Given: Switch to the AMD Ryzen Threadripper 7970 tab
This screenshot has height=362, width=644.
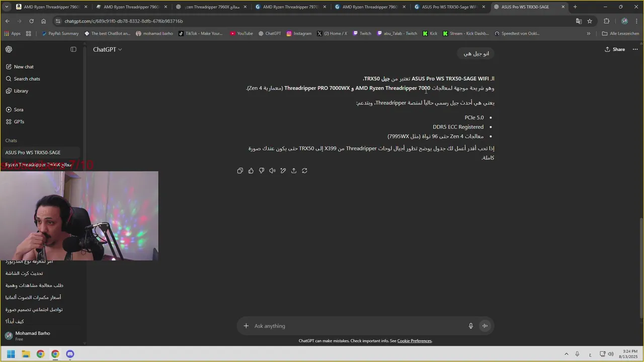Looking at the screenshot, I should pos(290,7).
